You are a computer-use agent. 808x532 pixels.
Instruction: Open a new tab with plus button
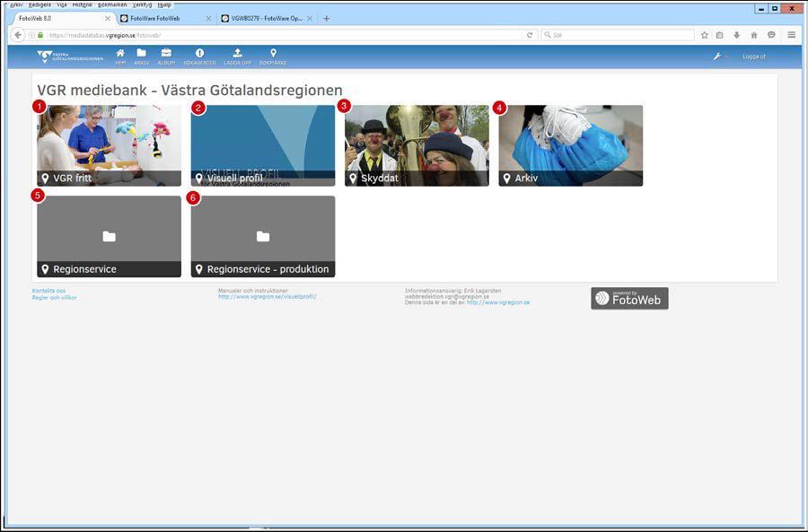[326, 18]
